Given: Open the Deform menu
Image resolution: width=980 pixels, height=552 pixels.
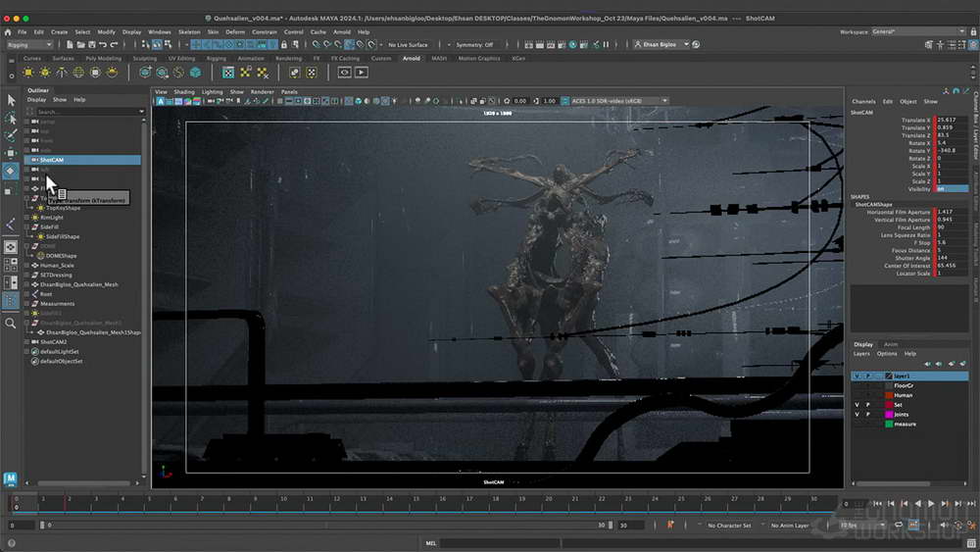Looking at the screenshot, I should (235, 32).
